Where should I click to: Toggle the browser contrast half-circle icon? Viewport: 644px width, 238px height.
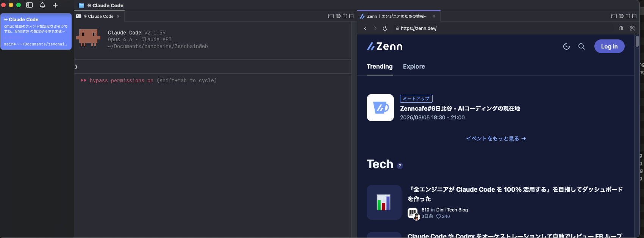[621, 28]
